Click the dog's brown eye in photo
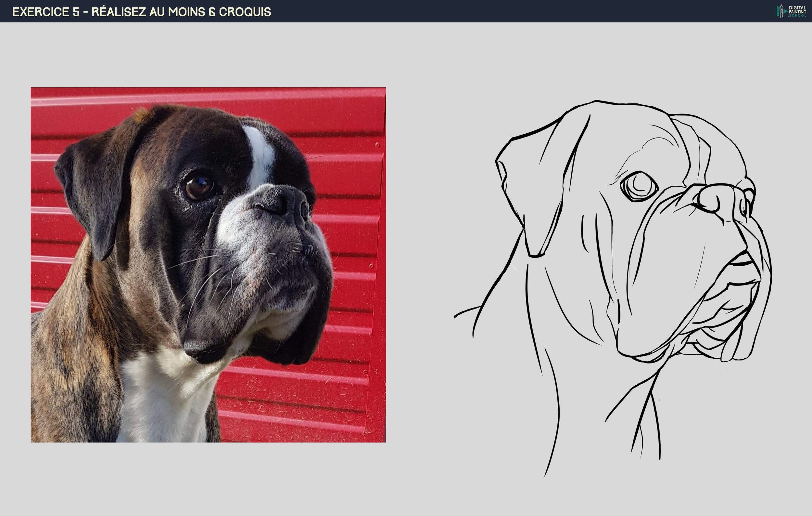The image size is (812, 516). 199,188
